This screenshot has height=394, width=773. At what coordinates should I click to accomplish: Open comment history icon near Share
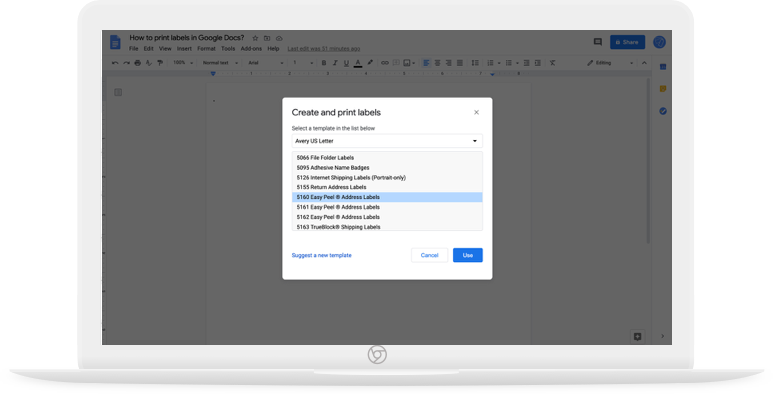pos(597,42)
